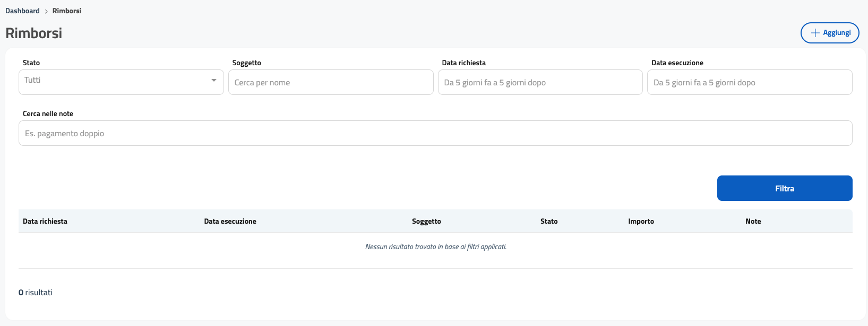
Task: Sort table by Importo column header
Action: (641, 222)
